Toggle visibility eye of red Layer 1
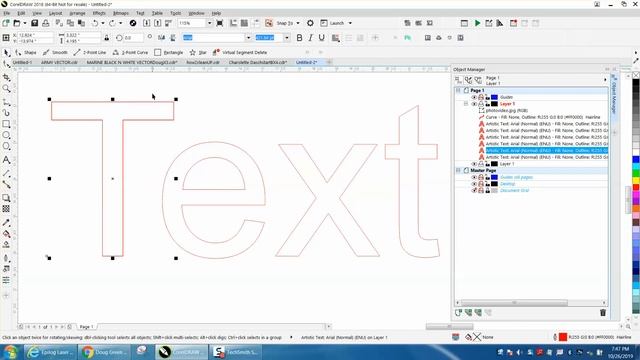 (474, 104)
